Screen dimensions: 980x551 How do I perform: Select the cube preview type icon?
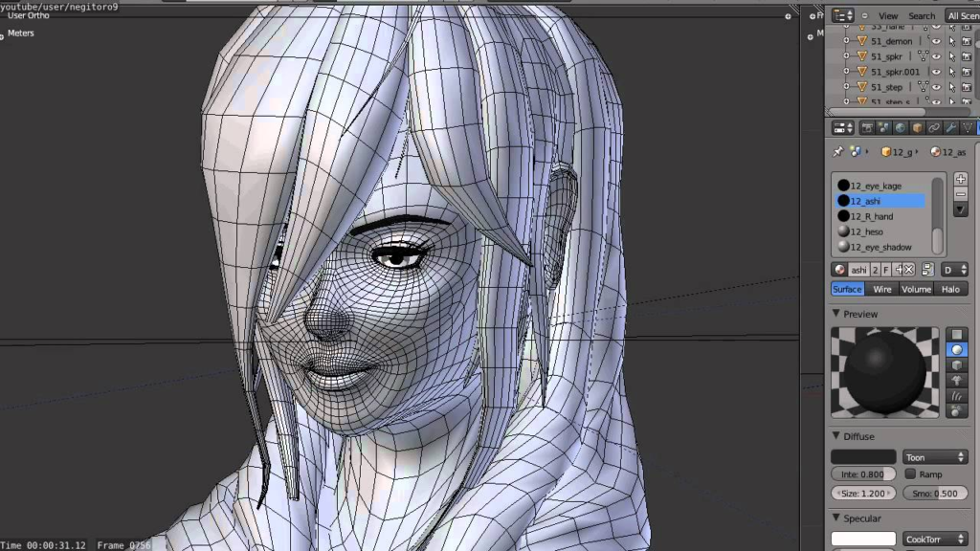click(x=956, y=365)
